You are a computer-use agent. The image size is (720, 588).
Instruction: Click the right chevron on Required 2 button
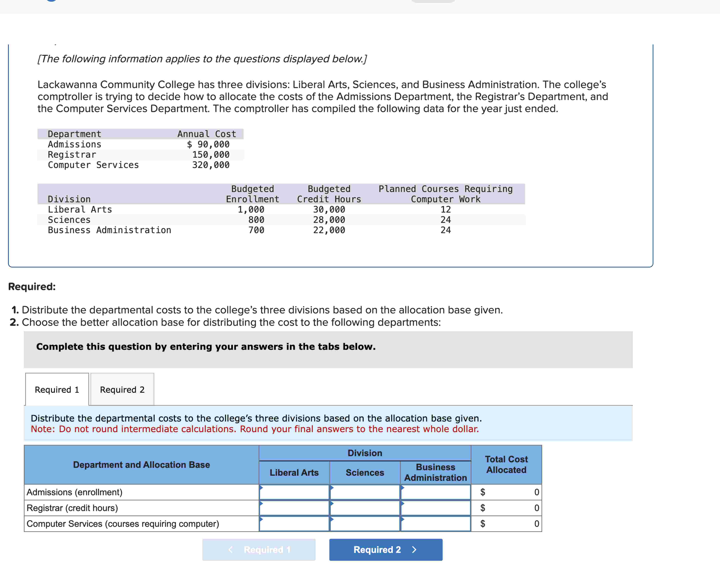click(414, 550)
